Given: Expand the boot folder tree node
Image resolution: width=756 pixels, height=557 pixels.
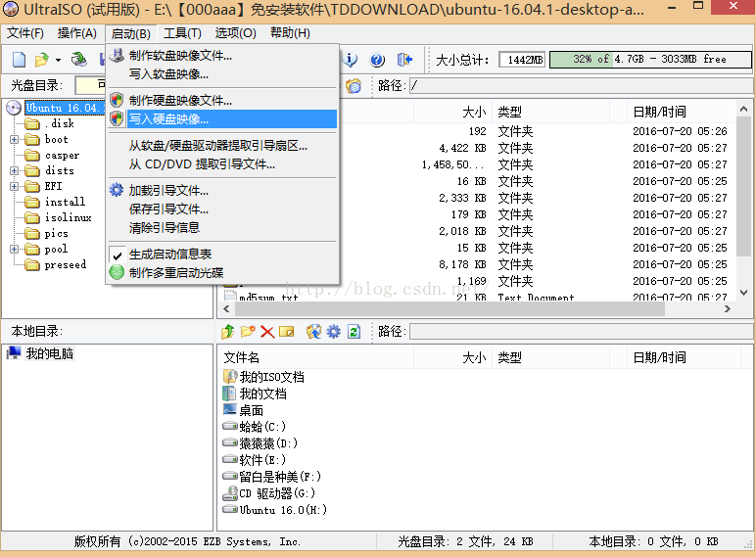Looking at the screenshot, I should tap(14, 139).
